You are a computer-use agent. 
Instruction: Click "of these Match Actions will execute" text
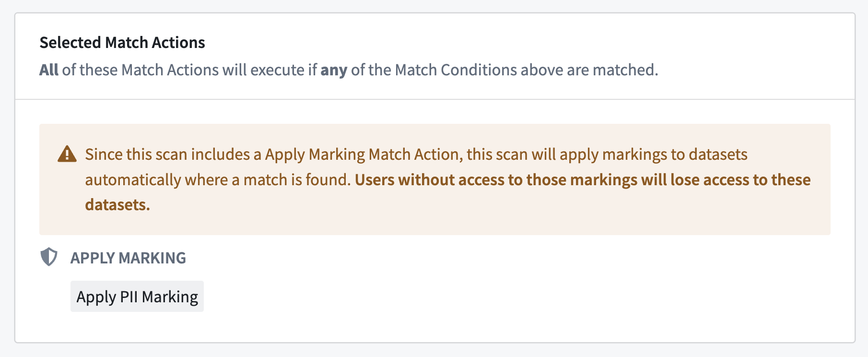coord(183,70)
